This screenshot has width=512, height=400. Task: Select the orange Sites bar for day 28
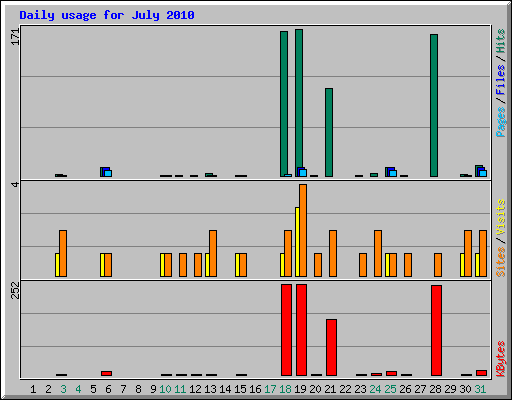[438, 265]
